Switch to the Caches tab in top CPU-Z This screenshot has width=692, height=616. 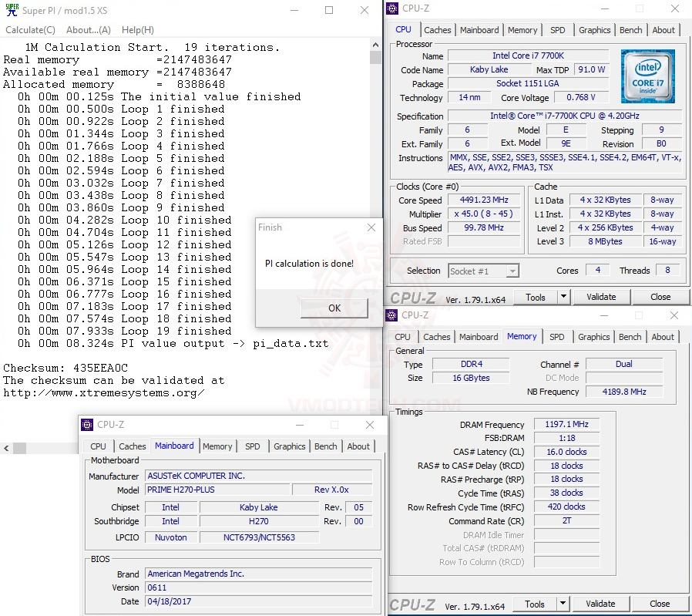click(x=438, y=30)
